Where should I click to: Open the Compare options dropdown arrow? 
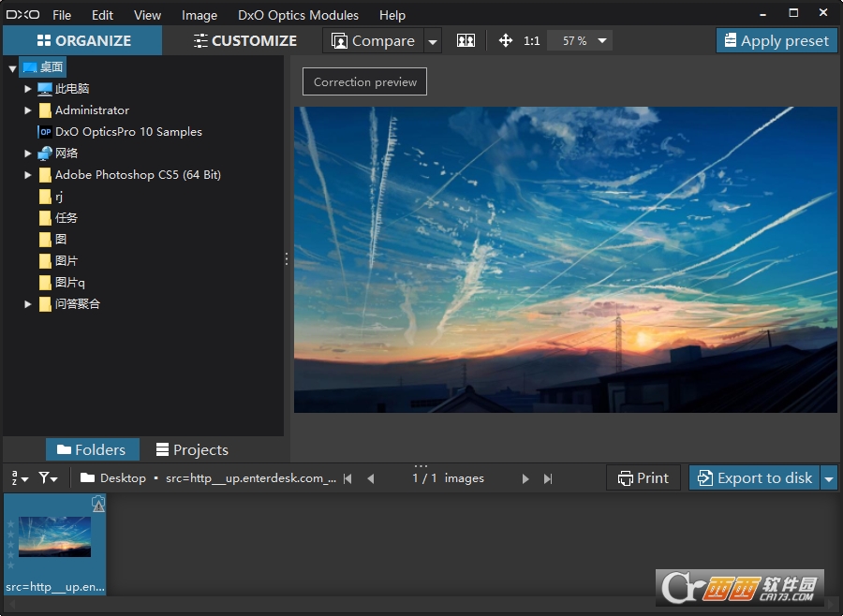[433, 41]
